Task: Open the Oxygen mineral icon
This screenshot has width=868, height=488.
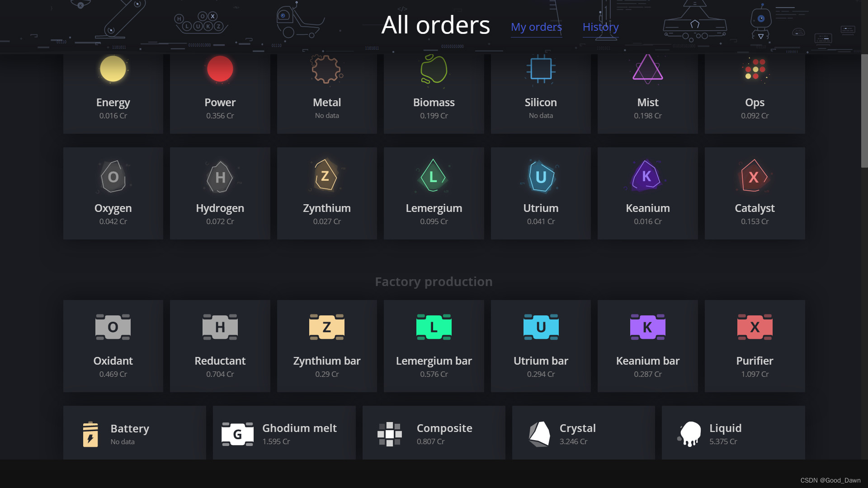Action: (113, 177)
